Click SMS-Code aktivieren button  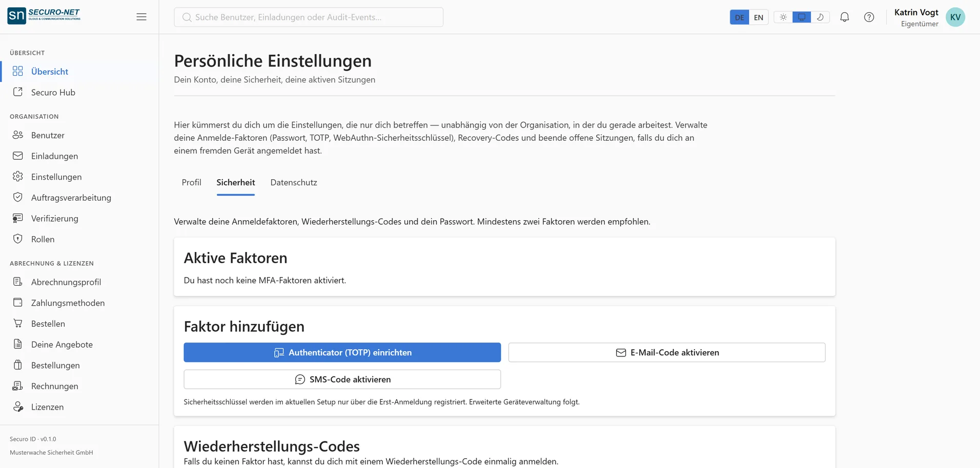pos(342,379)
